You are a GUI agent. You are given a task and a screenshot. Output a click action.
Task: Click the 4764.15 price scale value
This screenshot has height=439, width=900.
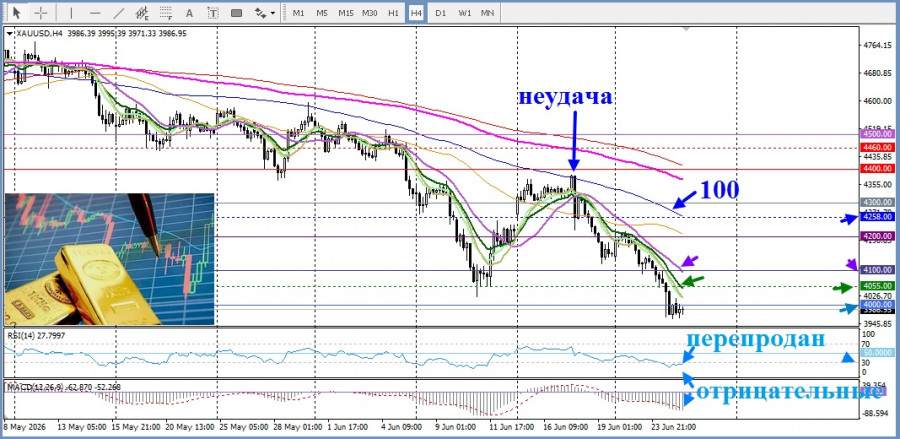[x=878, y=45]
